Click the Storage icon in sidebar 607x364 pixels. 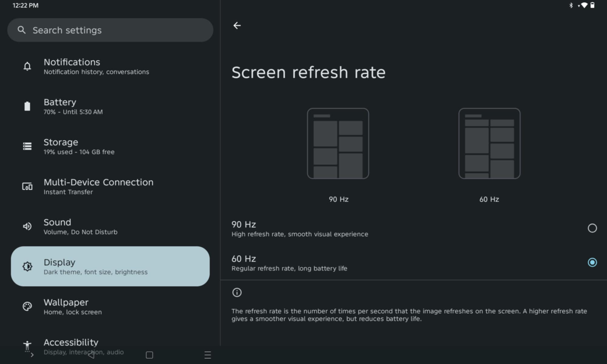coord(27,146)
